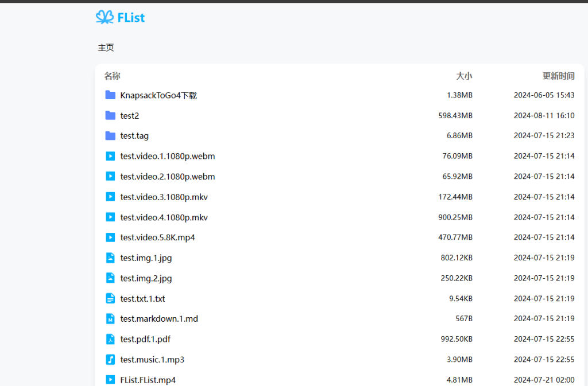Click the video icon for FList.FList.mp4
The image size is (588, 386).
pos(110,380)
